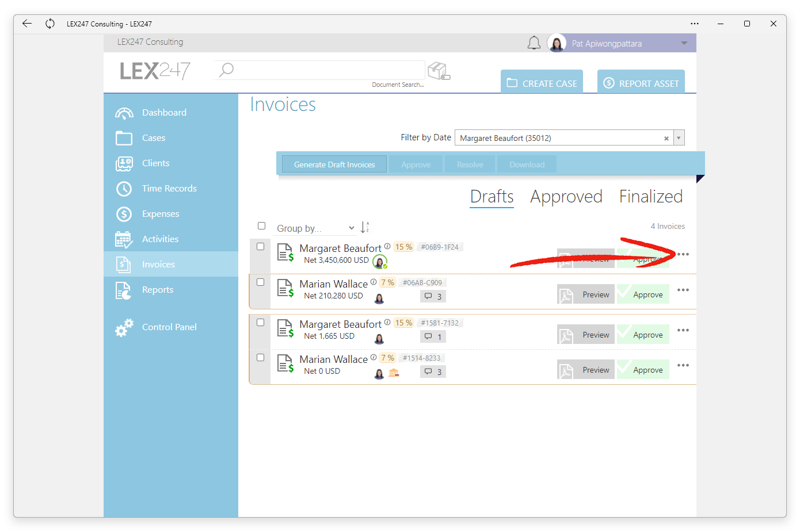This screenshot has width=800, height=532.
Task: Switch to the Finalized tab
Action: coord(651,197)
